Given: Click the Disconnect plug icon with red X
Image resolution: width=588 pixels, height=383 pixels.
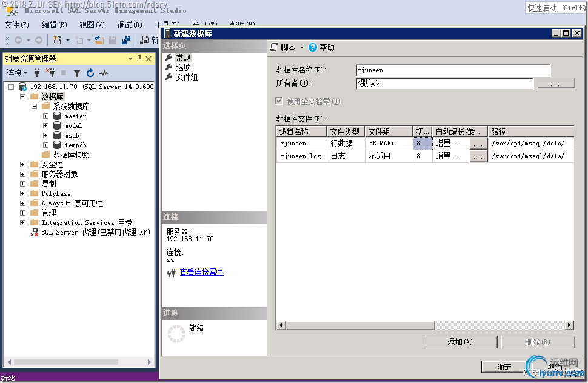Looking at the screenshot, I should click(x=50, y=73).
